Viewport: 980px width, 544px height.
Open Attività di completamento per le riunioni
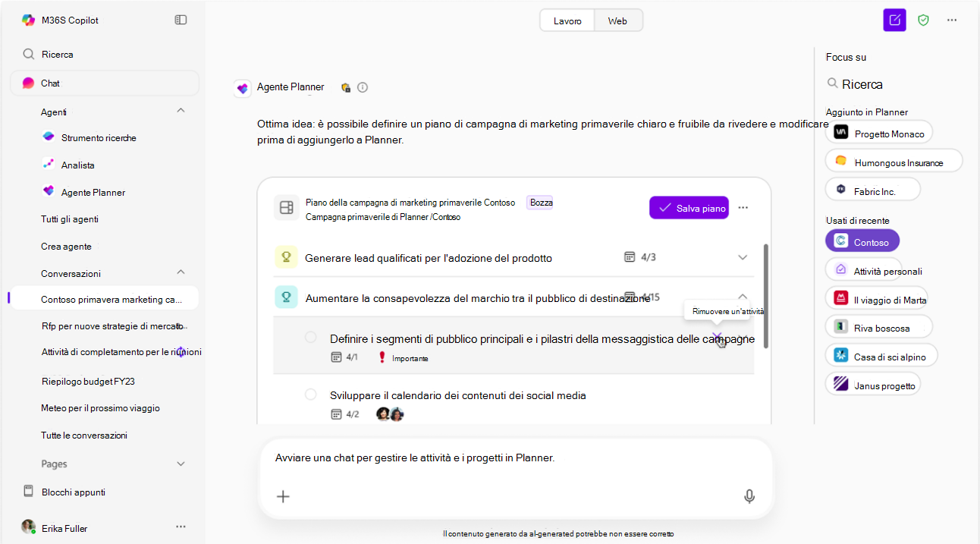click(121, 351)
